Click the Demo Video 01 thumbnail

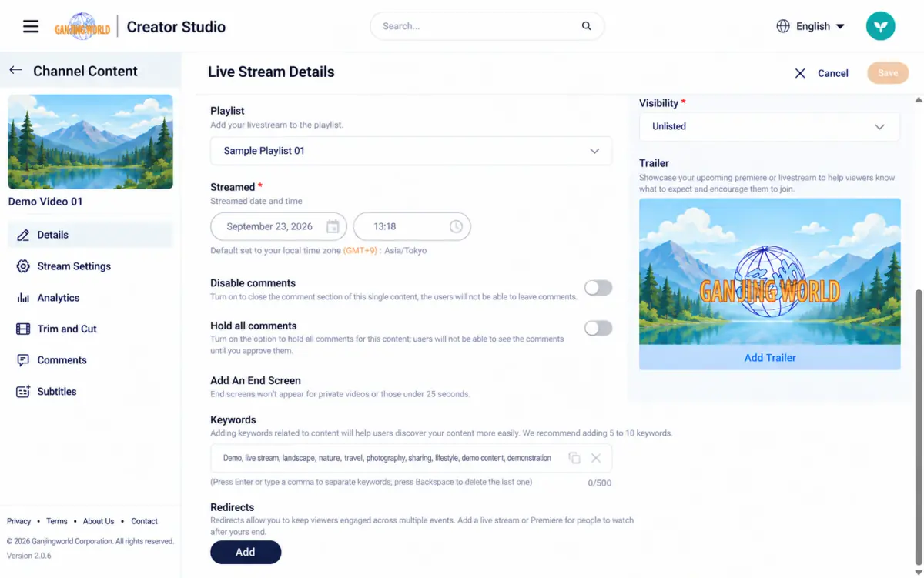(x=90, y=142)
